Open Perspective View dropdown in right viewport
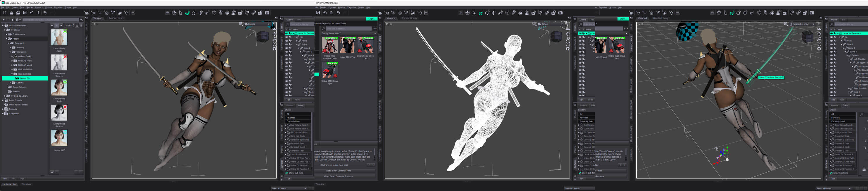868x191 pixels. click(x=803, y=24)
